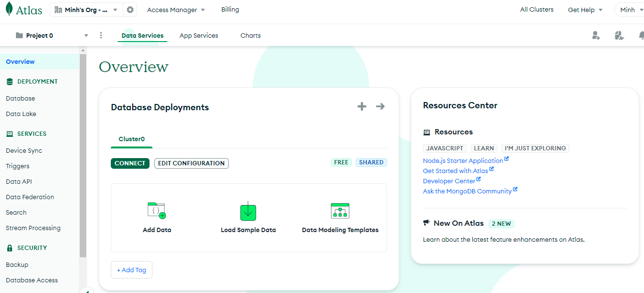Open Backup in the sidebar
Viewport: 644px width, 293px height.
(17, 264)
